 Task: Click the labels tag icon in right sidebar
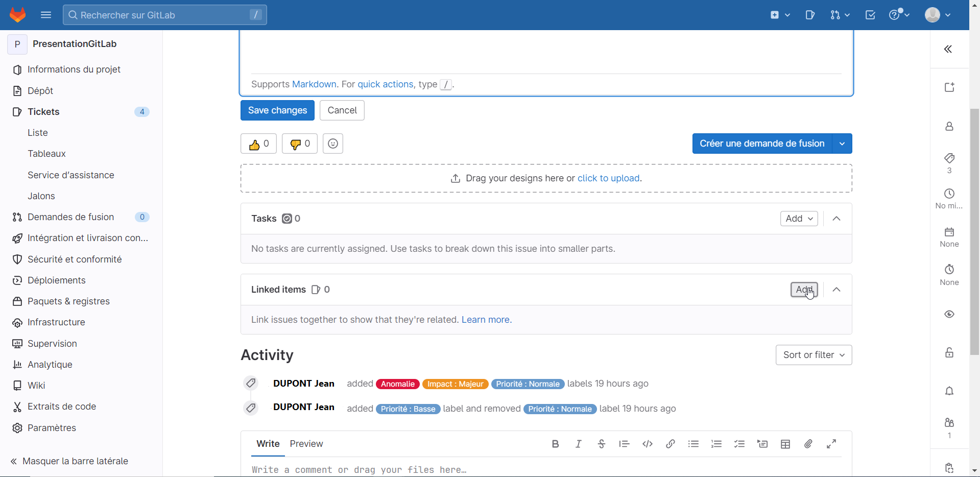point(949,158)
